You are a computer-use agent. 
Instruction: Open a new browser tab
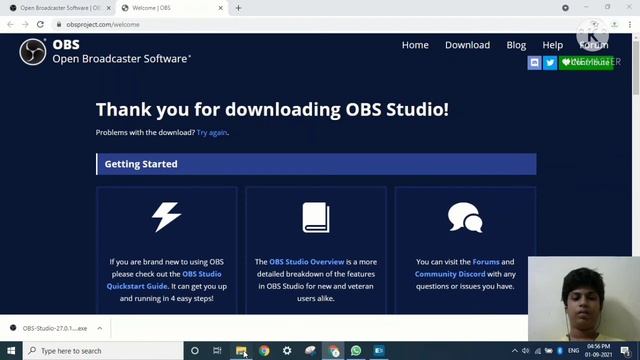coord(238,8)
